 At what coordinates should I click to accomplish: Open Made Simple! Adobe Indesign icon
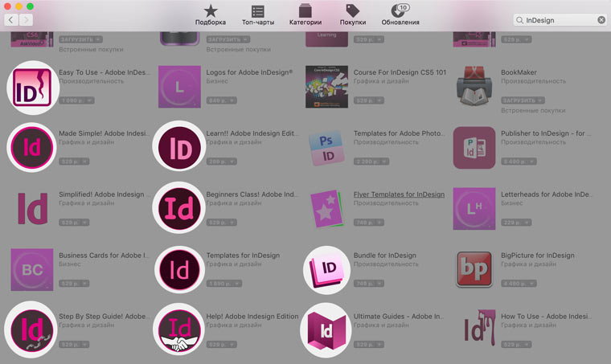click(x=32, y=148)
